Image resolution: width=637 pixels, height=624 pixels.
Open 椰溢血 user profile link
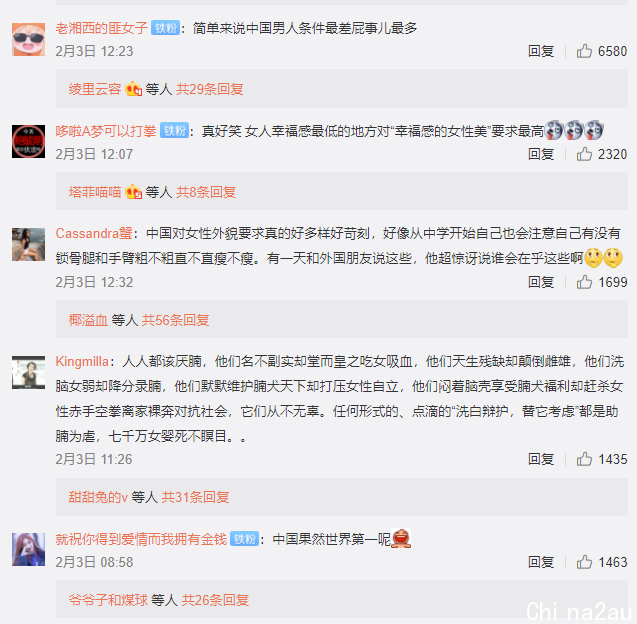point(88,320)
